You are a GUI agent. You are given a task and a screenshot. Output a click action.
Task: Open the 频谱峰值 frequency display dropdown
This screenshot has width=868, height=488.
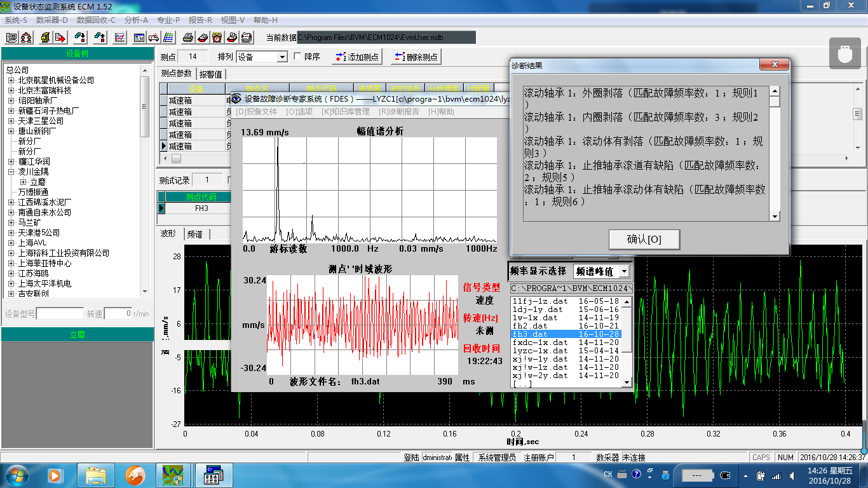coord(624,271)
